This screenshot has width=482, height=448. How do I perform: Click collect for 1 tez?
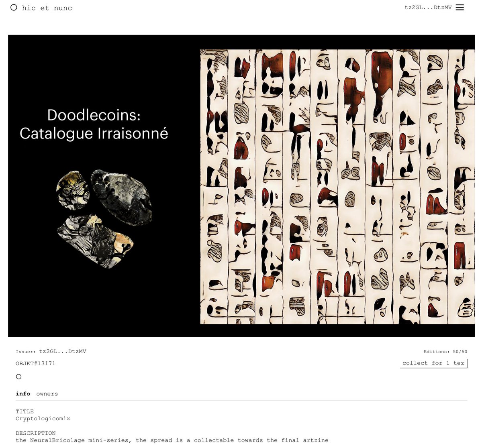click(433, 363)
